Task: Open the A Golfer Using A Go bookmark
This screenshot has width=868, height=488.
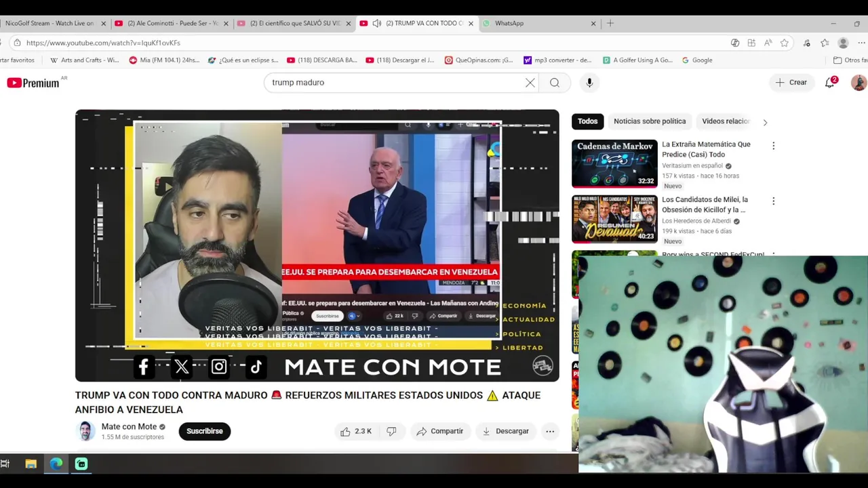Action: (x=637, y=60)
